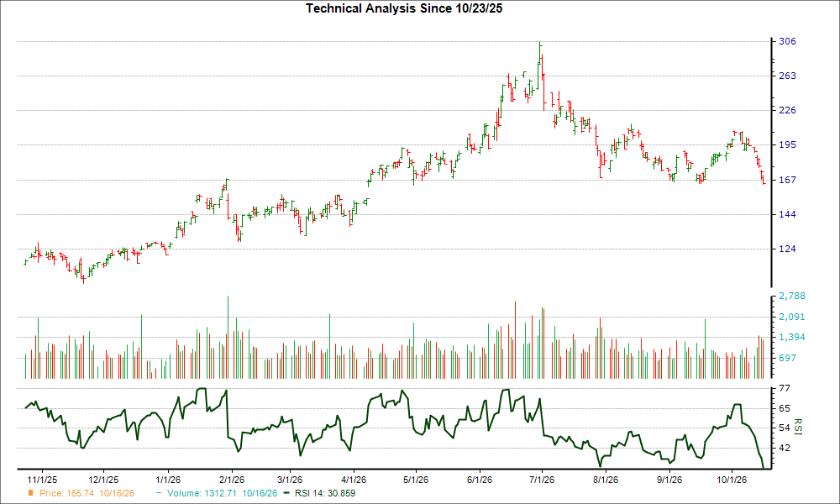Click the 12/1/25 date label
Screen dimensions: 840x504
pyautogui.click(x=103, y=480)
